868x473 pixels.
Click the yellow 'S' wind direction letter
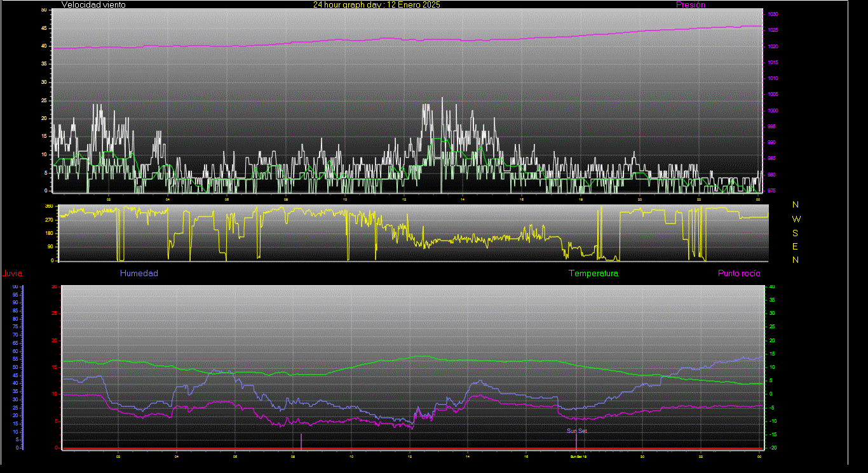796,233
